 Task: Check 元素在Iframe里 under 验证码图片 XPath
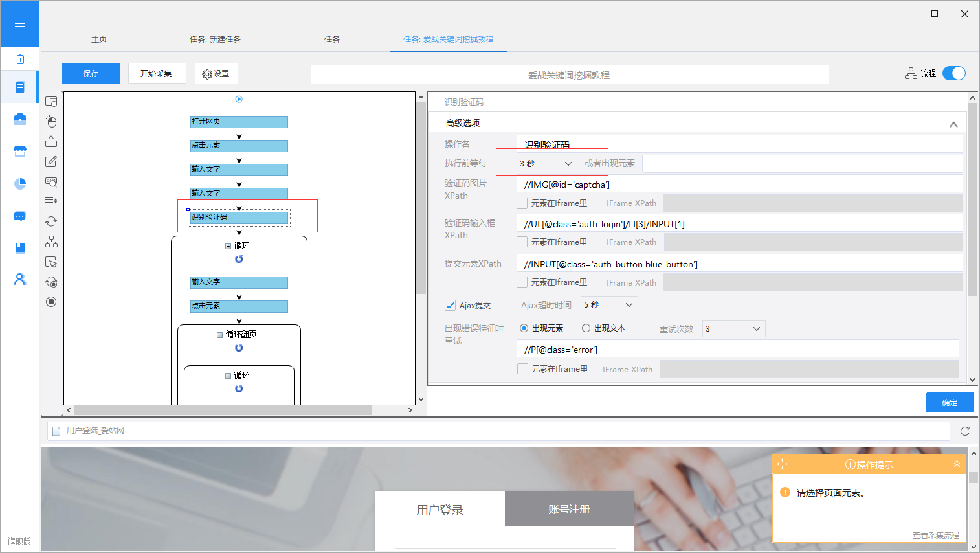tap(522, 203)
